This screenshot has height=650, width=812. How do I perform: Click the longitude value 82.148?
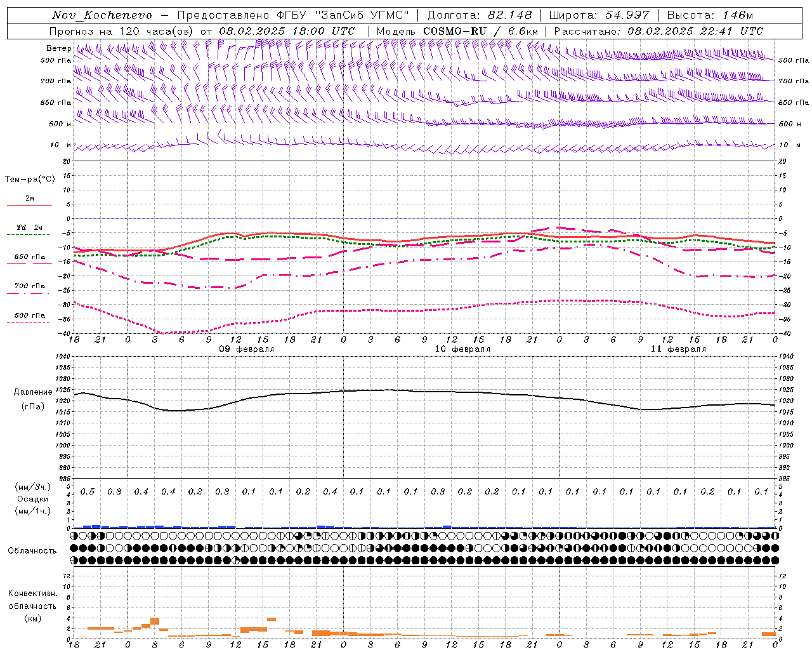[510, 15]
